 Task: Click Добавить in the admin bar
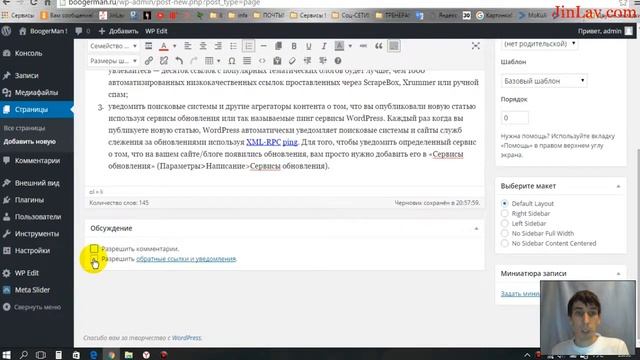click(x=118, y=31)
